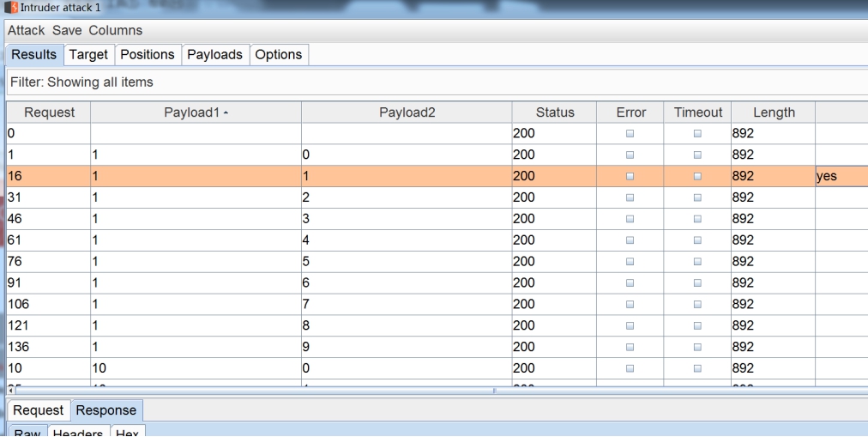Toggle Timeout checkbox in request 0 row
Screen dimensions: 868x437
[x=697, y=133]
